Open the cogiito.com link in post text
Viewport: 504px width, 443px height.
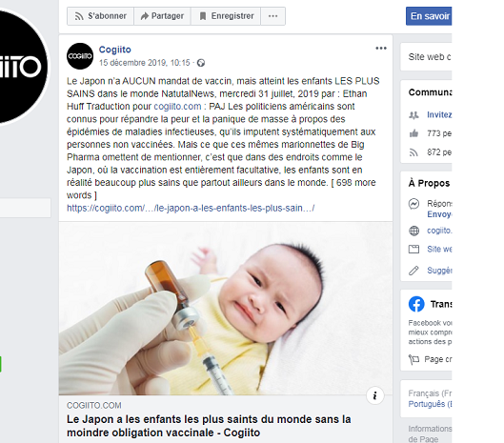(177, 107)
